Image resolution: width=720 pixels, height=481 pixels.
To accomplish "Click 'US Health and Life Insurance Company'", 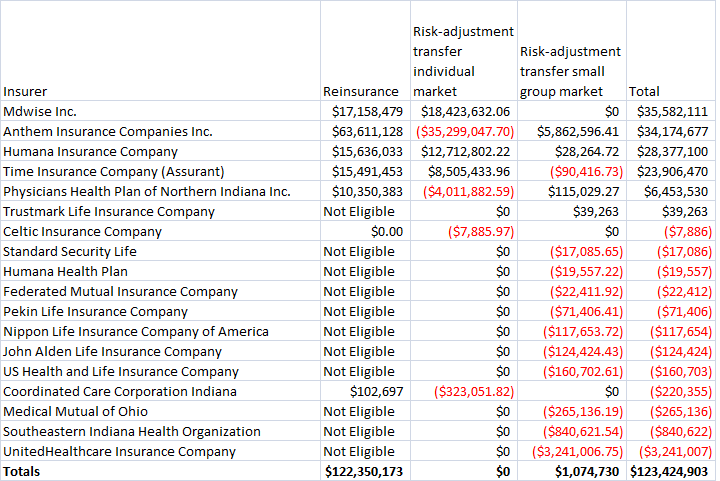I will coord(160,371).
